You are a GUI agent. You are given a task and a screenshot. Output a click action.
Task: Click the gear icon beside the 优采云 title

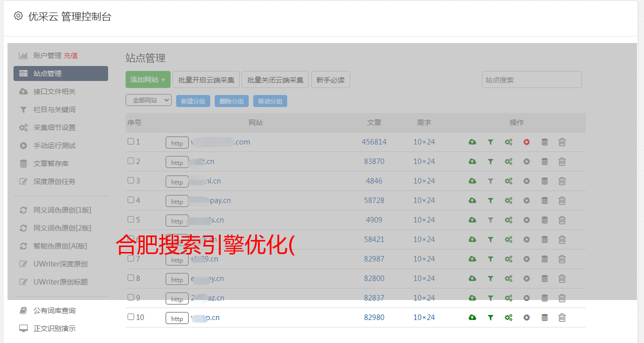tap(19, 16)
